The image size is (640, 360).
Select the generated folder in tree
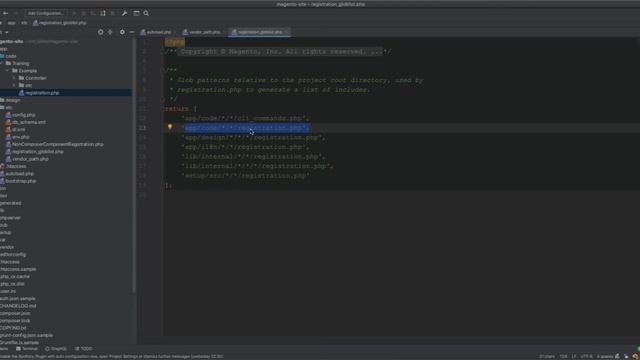point(11,203)
